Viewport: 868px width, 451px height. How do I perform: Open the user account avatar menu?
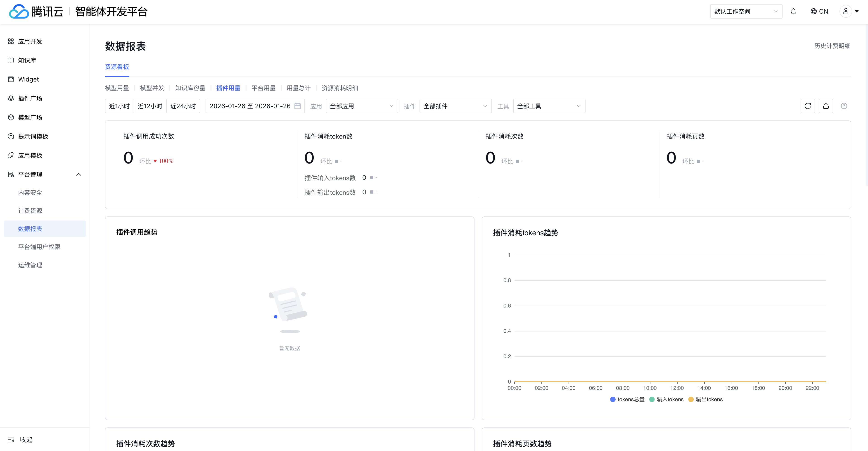(845, 12)
